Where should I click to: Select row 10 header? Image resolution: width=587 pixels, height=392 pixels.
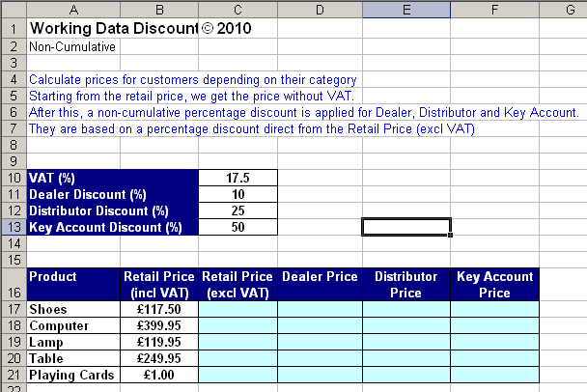coord(14,178)
